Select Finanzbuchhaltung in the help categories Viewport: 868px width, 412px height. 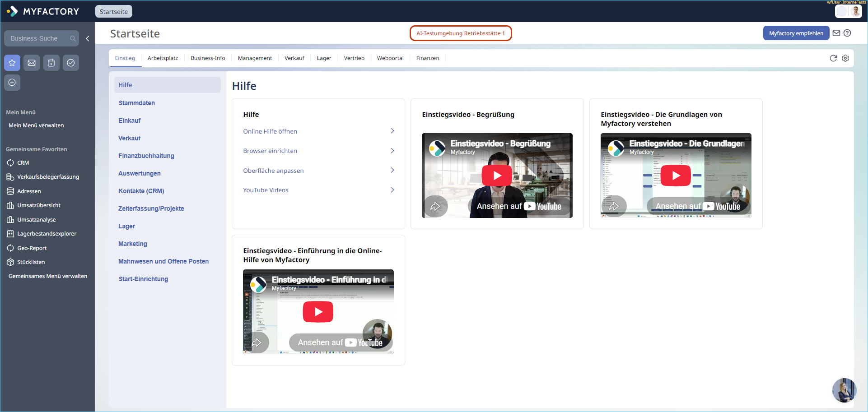click(x=146, y=156)
